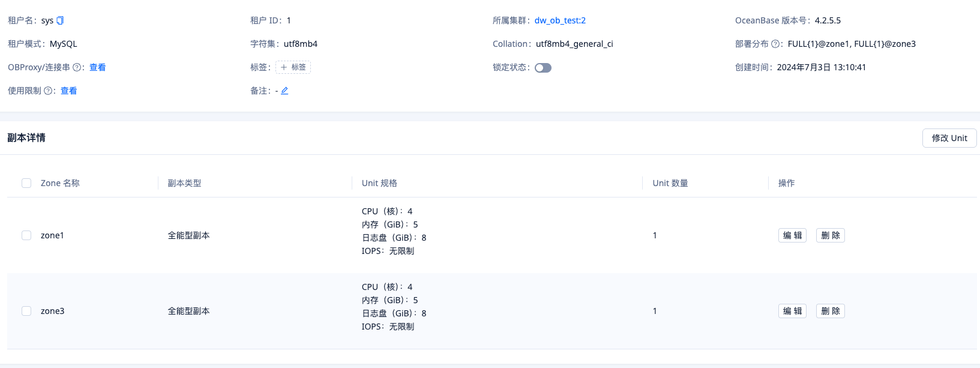
Task: Click the Zone 名称 column header
Action: pos(60,183)
